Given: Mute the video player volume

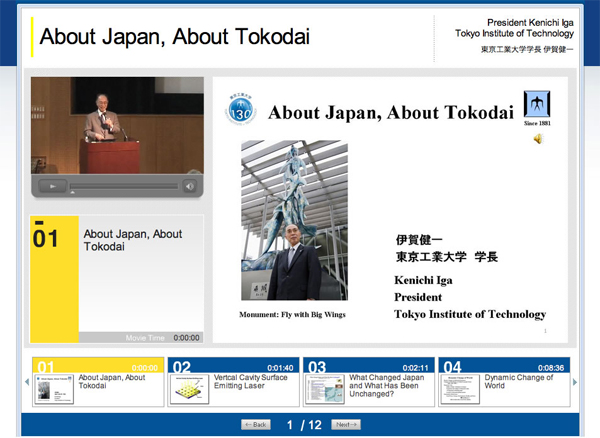Looking at the screenshot, I should 190,186.
